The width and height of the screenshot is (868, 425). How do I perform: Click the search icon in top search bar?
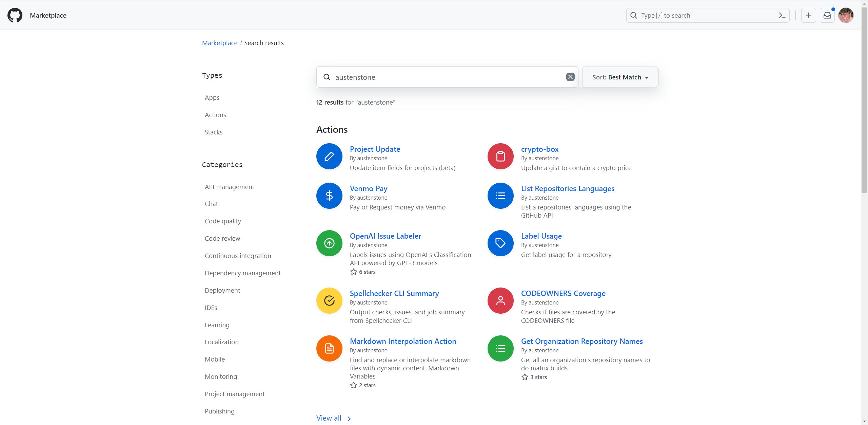pyautogui.click(x=633, y=15)
